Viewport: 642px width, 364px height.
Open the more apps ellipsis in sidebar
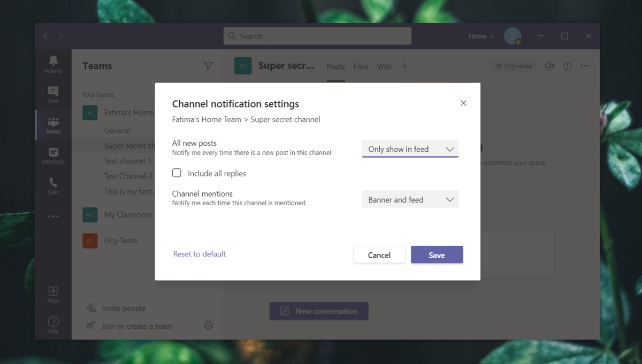53,216
